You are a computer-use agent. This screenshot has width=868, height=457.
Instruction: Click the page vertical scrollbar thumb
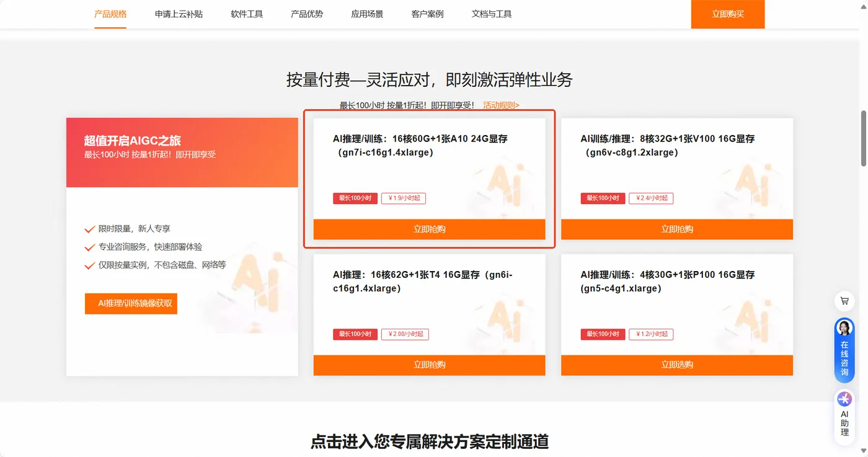click(x=864, y=138)
